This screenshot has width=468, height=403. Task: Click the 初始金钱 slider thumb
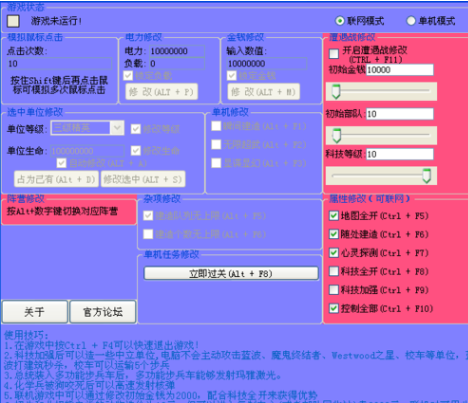pos(336,92)
